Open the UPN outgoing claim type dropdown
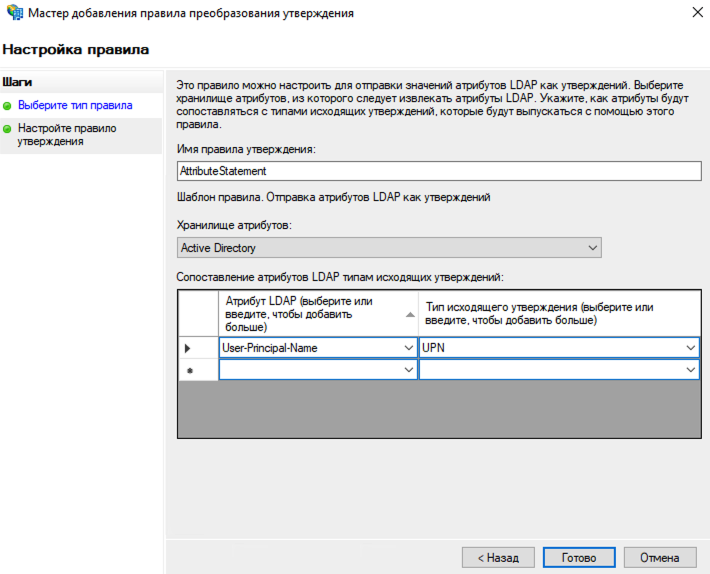This screenshot has height=574, width=710. click(x=691, y=347)
